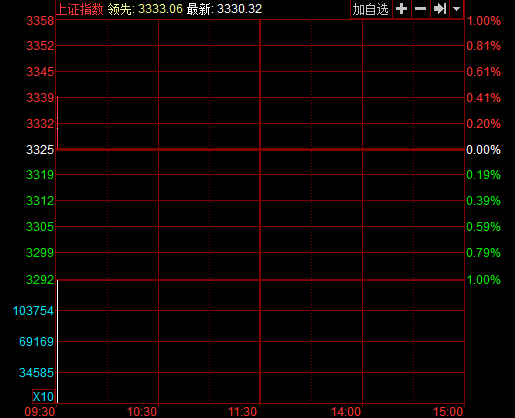Click the jump-to-end arrow icon
Viewport: 515px width, 418px height.
(x=440, y=9)
